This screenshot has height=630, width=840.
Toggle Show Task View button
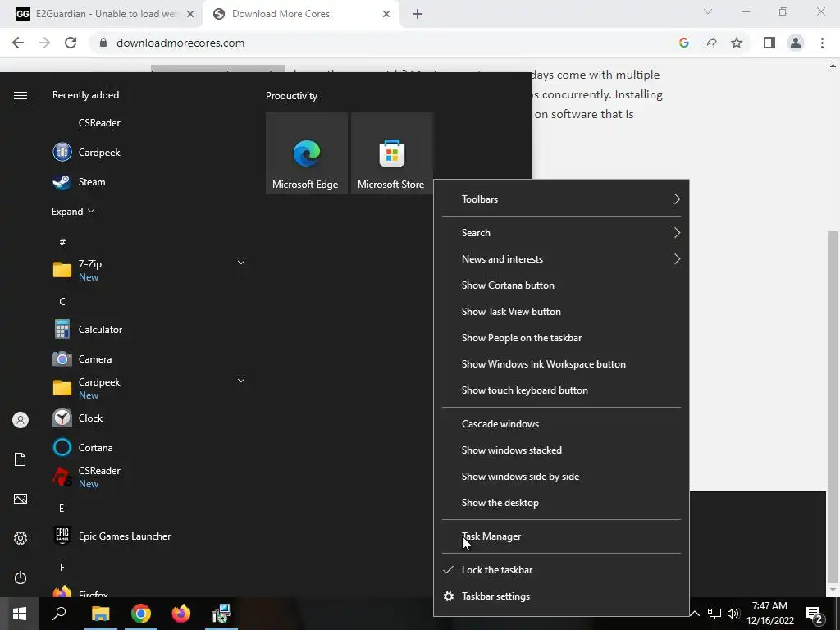click(561, 311)
